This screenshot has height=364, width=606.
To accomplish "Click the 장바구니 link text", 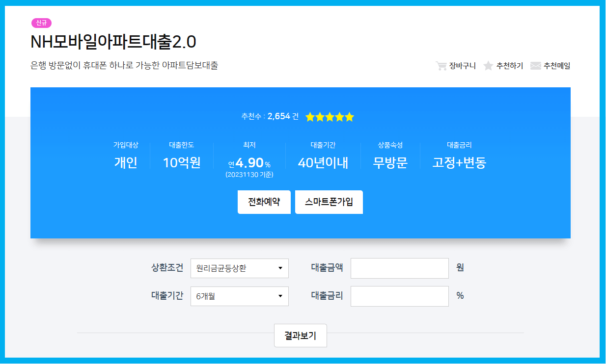I will coord(463,66).
